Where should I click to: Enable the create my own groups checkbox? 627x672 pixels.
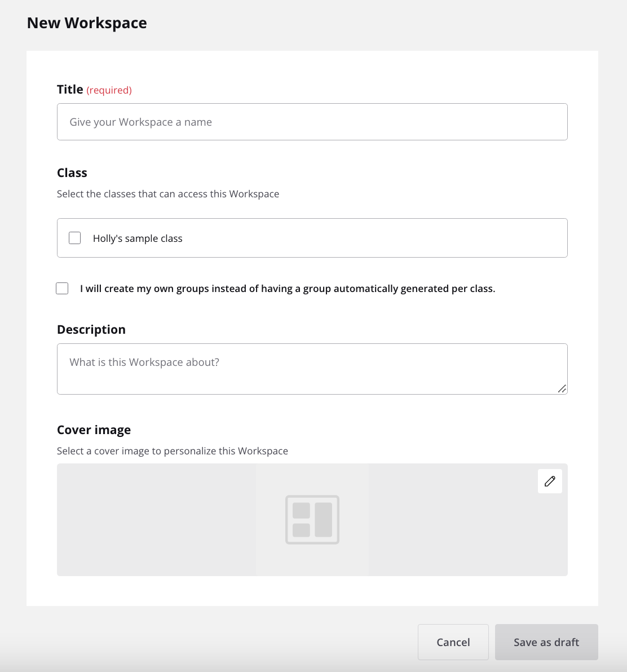(62, 289)
